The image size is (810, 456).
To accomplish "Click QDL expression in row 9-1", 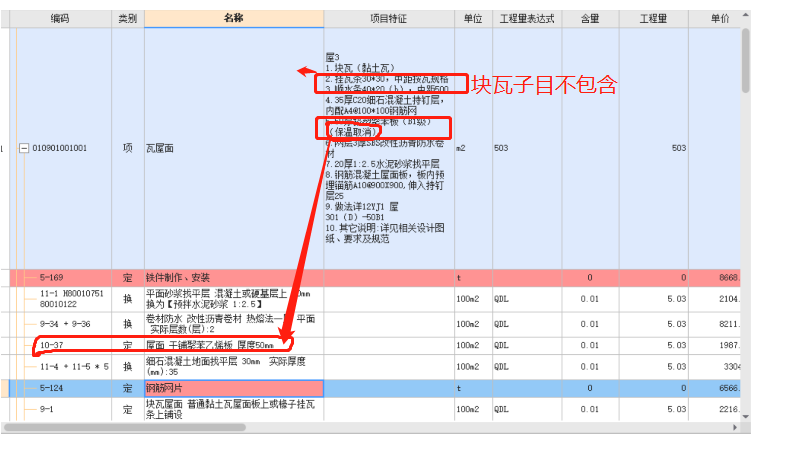I will pyautogui.click(x=527, y=410).
